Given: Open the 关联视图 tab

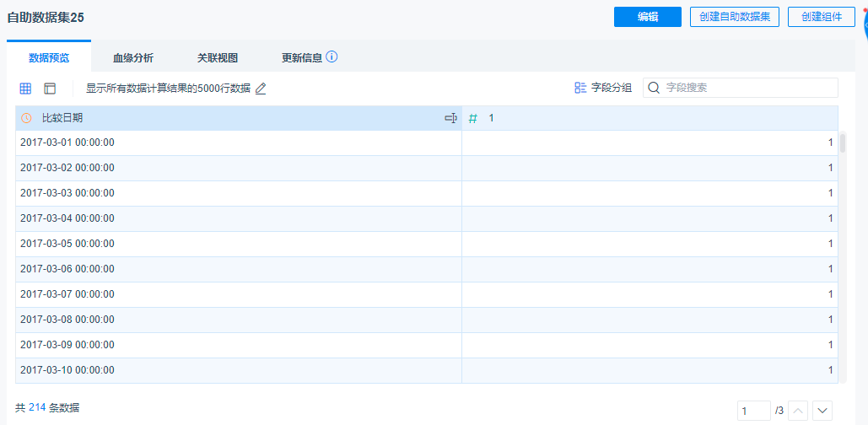Looking at the screenshot, I should point(218,58).
